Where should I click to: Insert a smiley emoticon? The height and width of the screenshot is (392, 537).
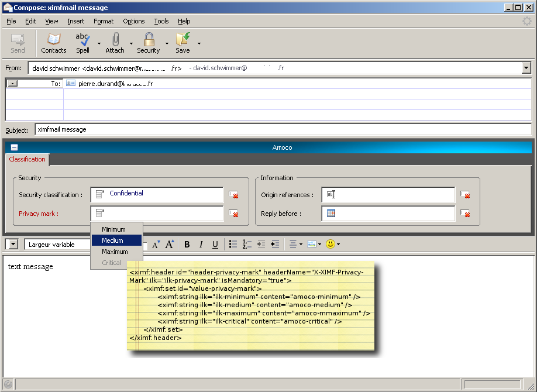click(x=332, y=244)
